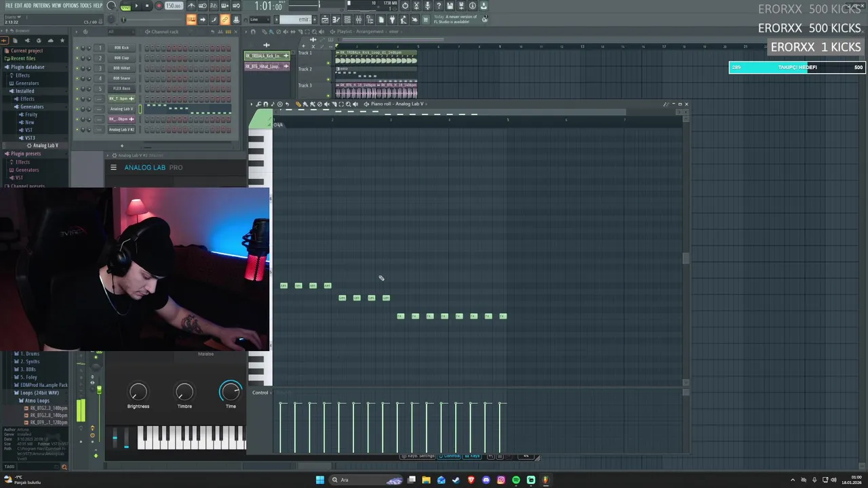Screen dimensions: 868x488
Task: Expand Current project in browser
Action: point(27,51)
